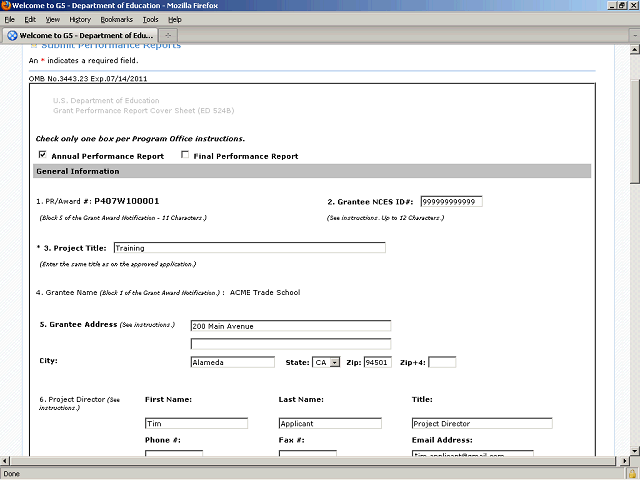
Task: Click the Last Name field with Applicant
Action: click(x=330, y=423)
